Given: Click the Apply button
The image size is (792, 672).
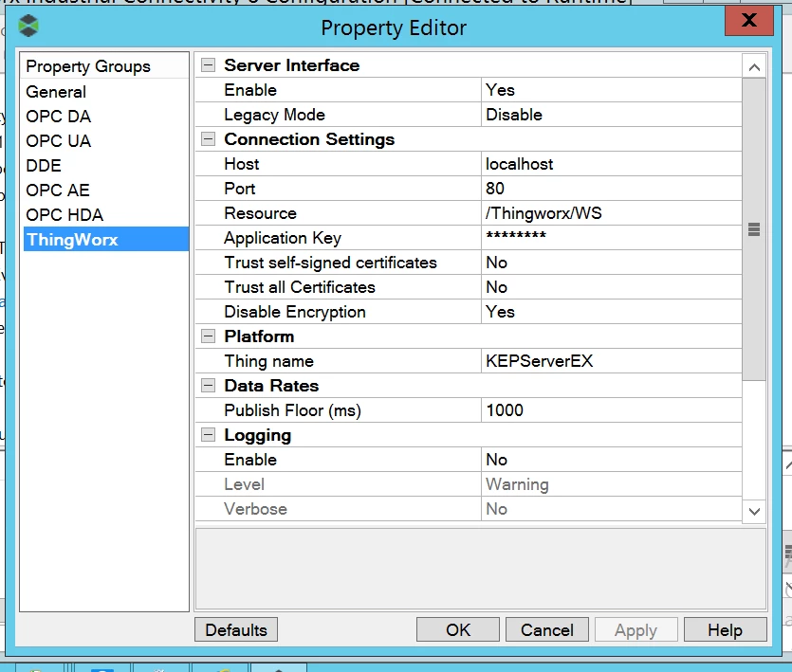Looking at the screenshot, I should (635, 629).
